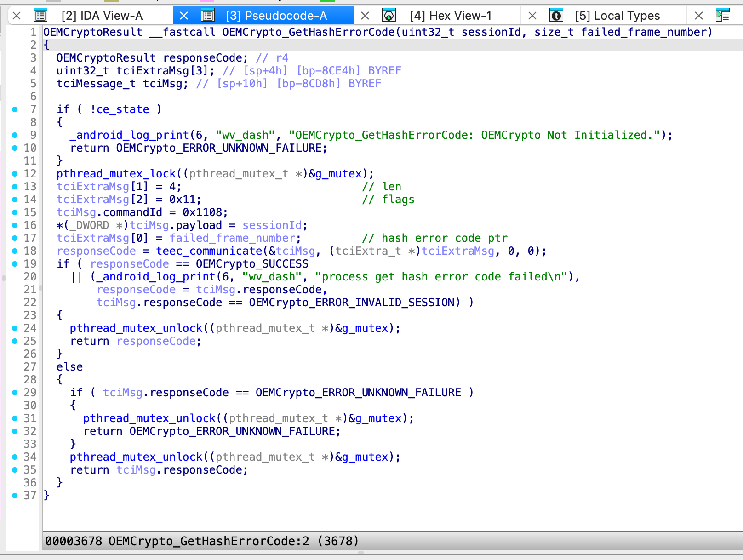Click the Hex View-1 tab's hex icon

(389, 15)
